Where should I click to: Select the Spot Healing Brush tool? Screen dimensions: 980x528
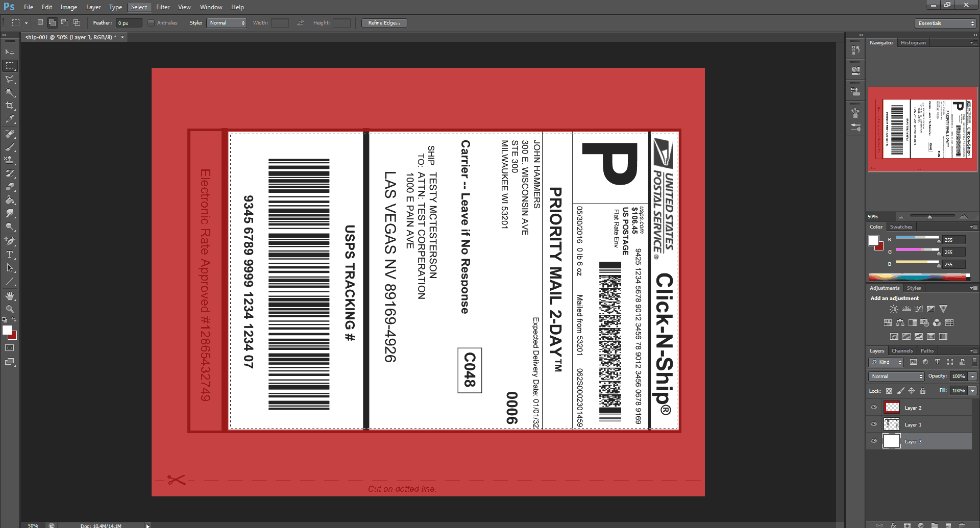click(x=10, y=134)
